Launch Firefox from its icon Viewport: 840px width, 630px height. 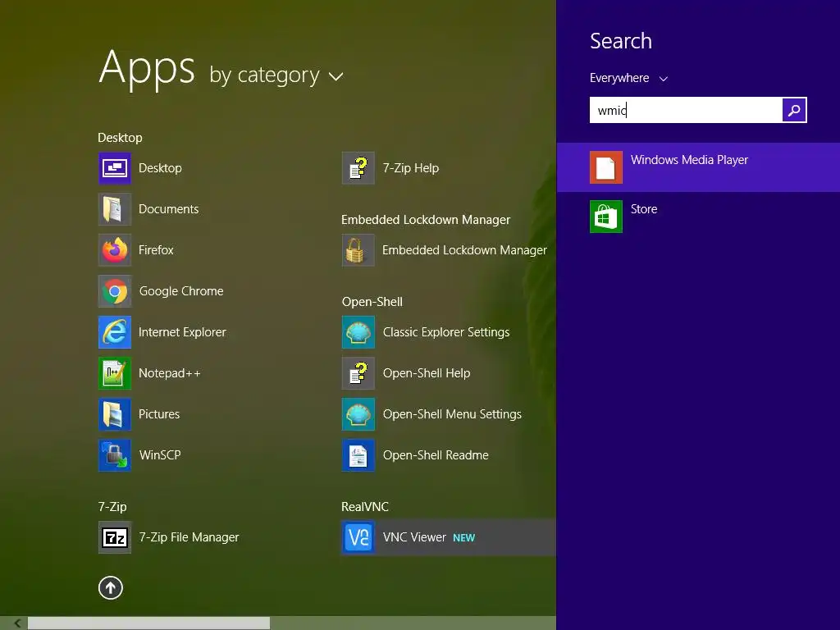115,250
